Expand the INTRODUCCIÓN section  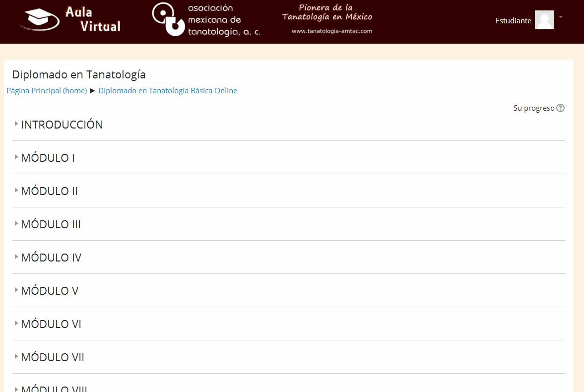(61, 125)
